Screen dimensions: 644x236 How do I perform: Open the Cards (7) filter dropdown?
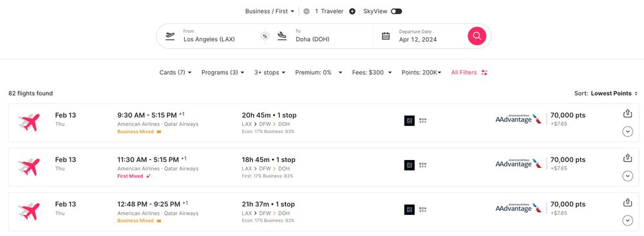[x=175, y=73]
